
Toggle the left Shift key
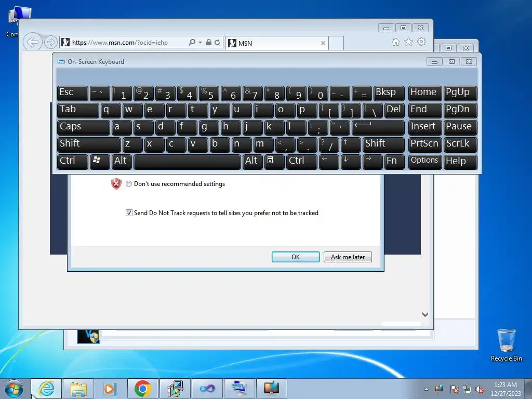click(89, 144)
